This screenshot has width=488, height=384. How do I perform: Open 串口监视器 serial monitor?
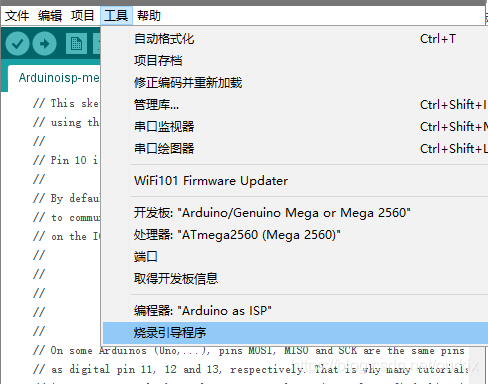295,127
